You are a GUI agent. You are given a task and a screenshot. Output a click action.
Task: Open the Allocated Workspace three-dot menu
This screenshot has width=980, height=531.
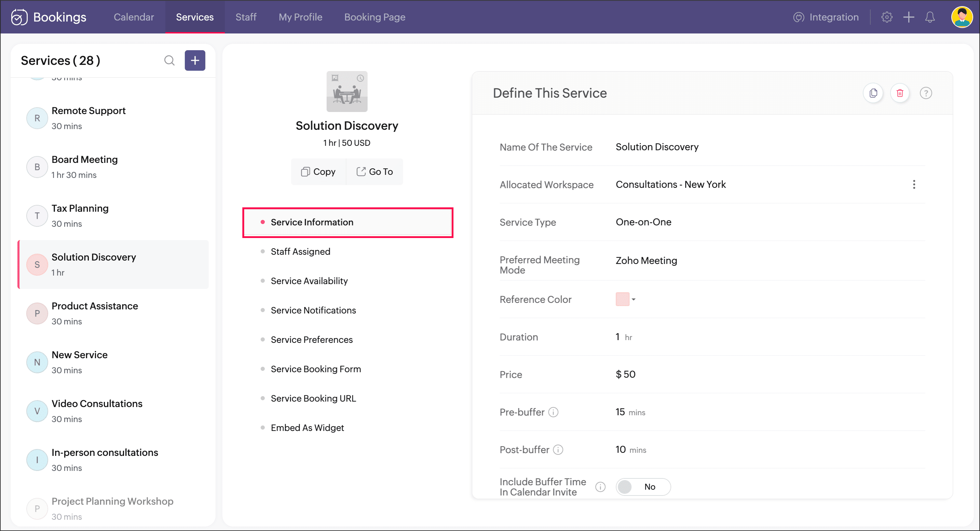914,184
